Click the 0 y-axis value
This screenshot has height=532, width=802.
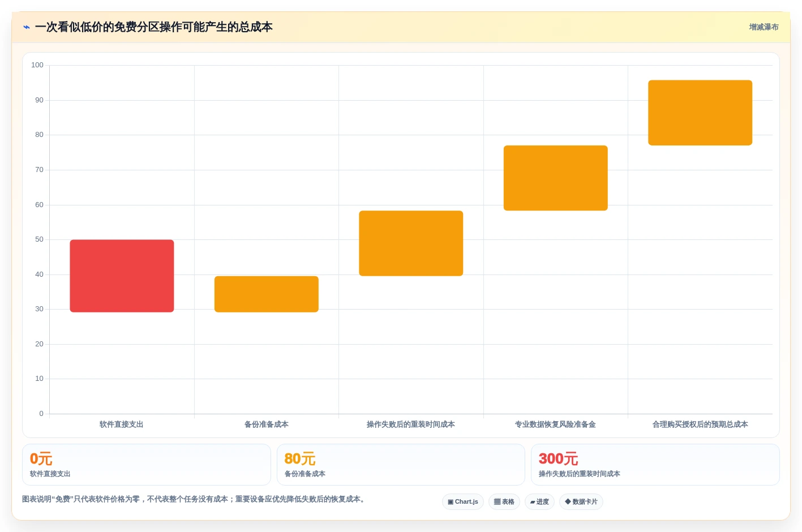point(41,414)
